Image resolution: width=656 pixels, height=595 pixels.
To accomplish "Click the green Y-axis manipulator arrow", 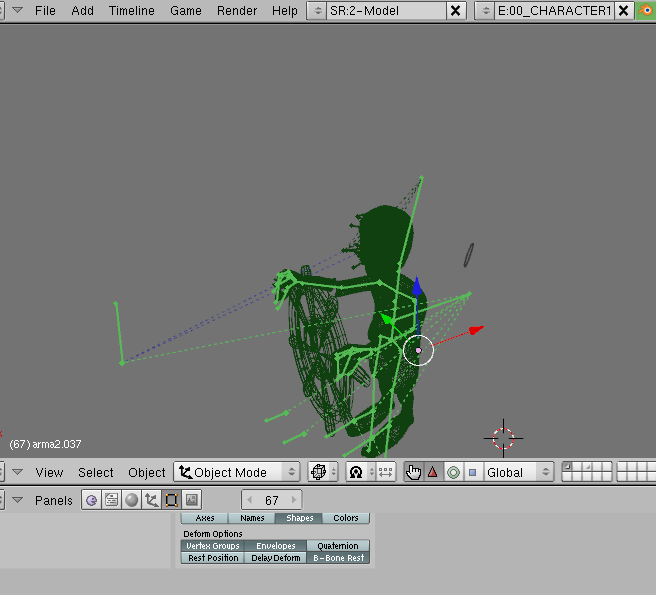I will coord(386,319).
